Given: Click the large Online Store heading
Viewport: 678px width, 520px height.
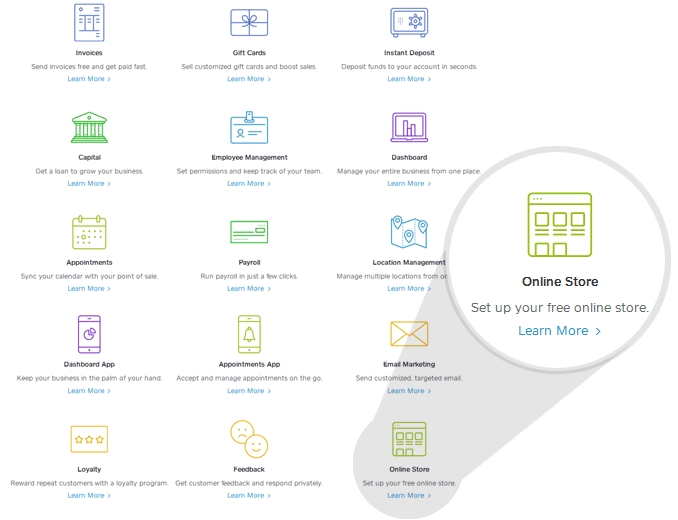Looking at the screenshot, I should tap(560, 282).
